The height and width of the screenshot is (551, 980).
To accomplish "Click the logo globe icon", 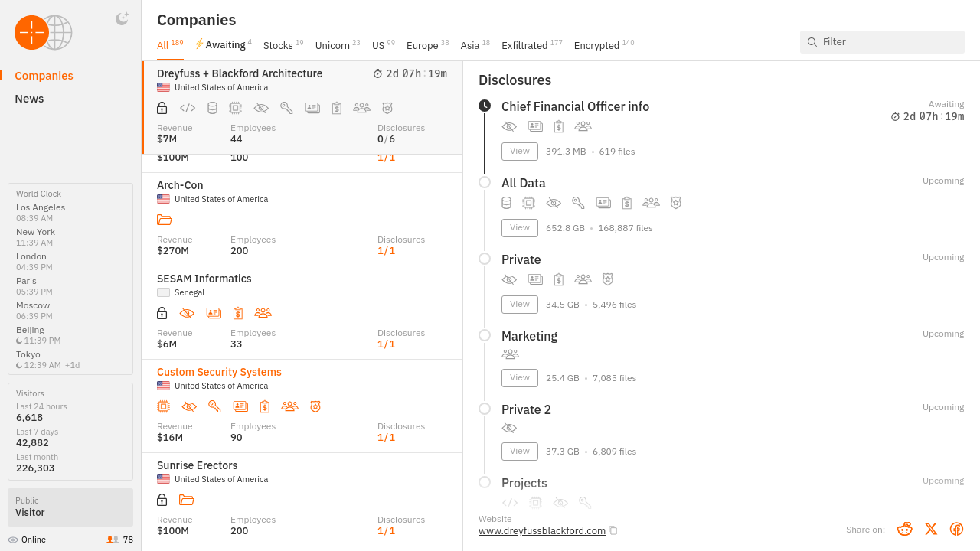I will tap(57, 33).
